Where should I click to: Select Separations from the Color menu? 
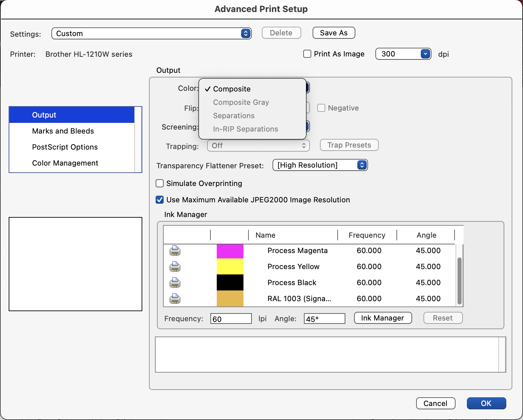(x=234, y=116)
